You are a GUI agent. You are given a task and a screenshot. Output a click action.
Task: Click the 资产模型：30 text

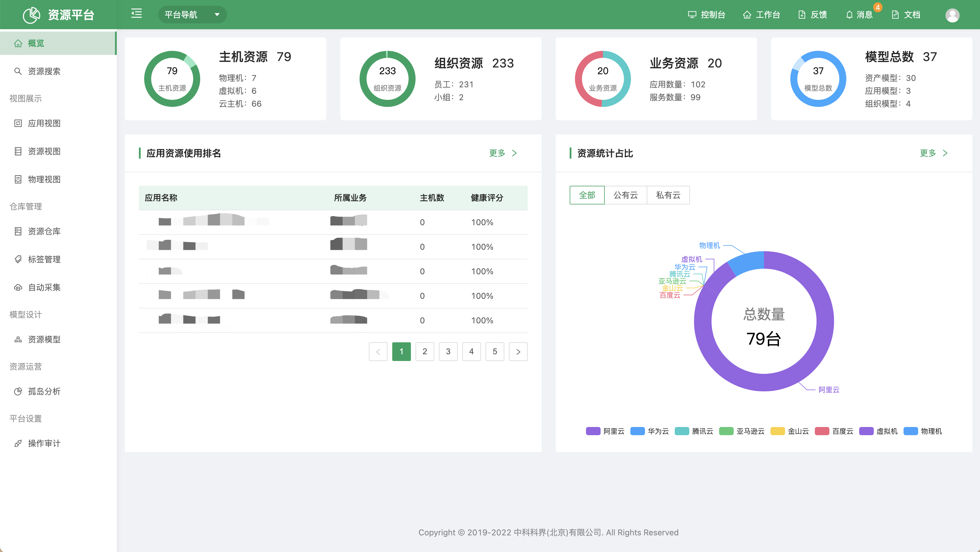890,78
